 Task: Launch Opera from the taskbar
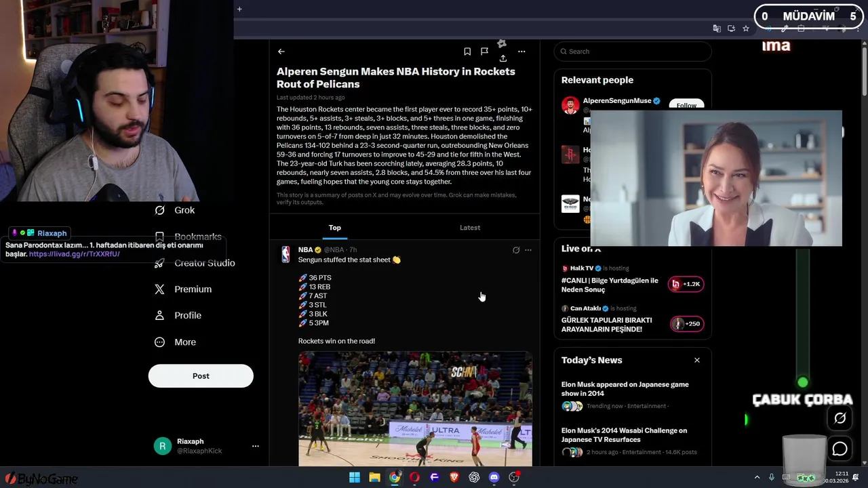(414, 477)
